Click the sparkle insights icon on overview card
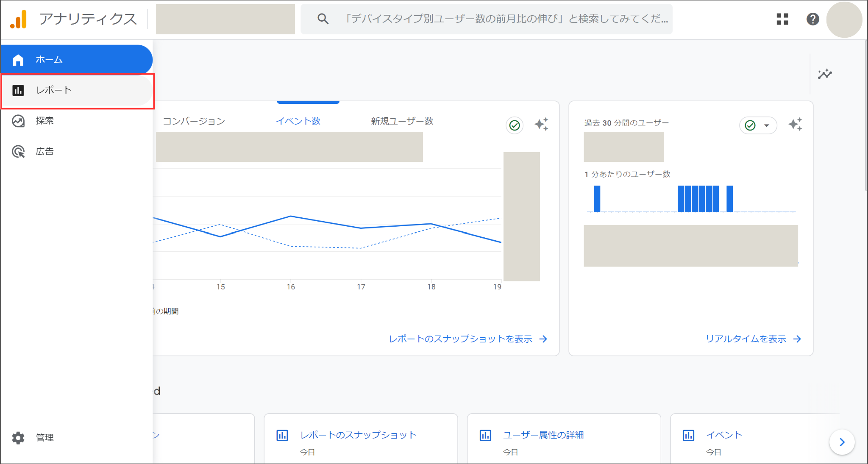 (541, 125)
